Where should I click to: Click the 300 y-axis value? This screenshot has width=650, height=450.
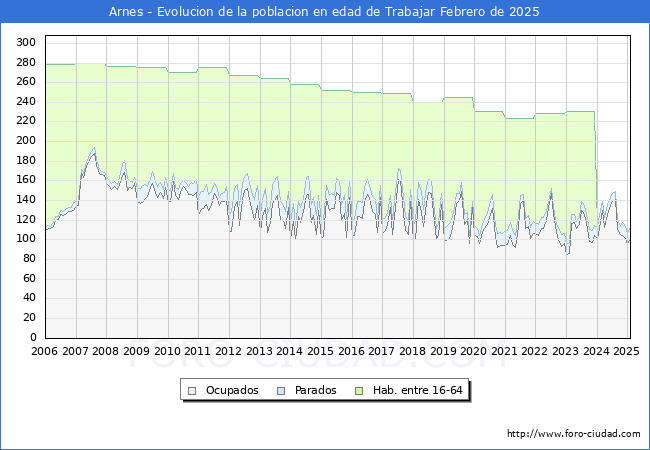click(26, 42)
